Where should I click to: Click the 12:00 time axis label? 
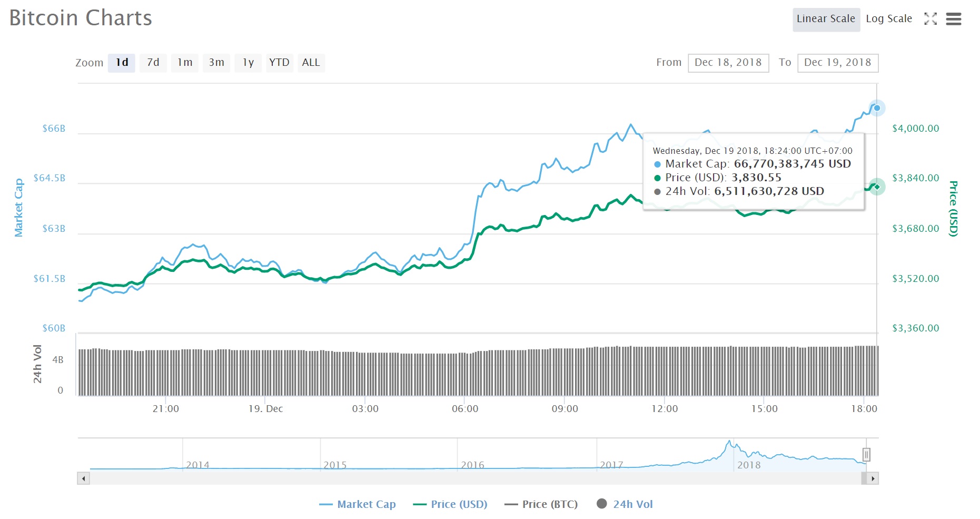point(665,409)
